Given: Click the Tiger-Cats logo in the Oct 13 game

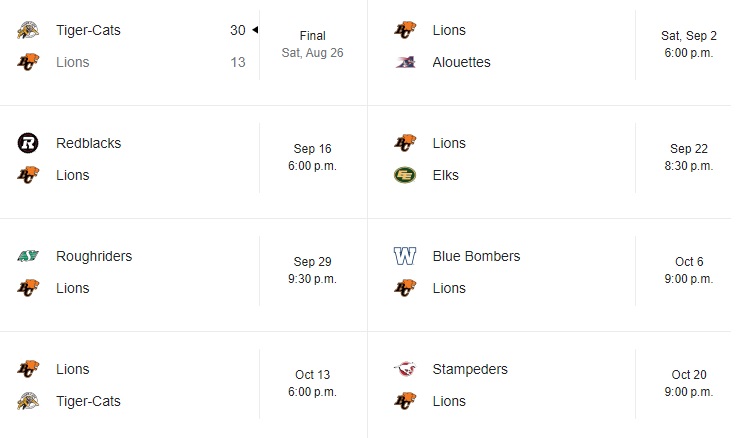Looking at the screenshot, I should (x=28, y=401).
